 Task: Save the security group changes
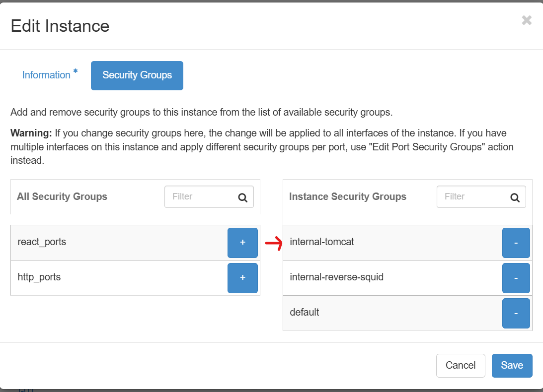click(512, 365)
